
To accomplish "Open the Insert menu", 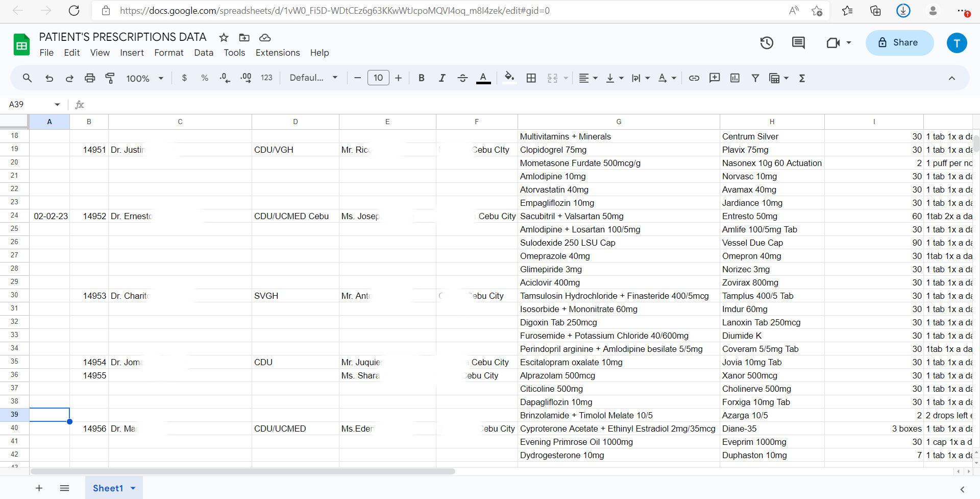I will pyautogui.click(x=132, y=53).
